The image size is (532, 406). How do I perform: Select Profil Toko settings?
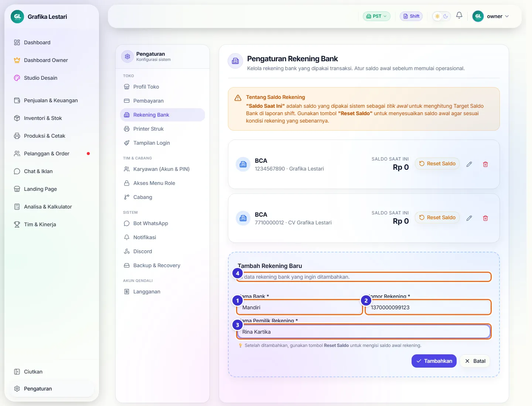[163, 87]
